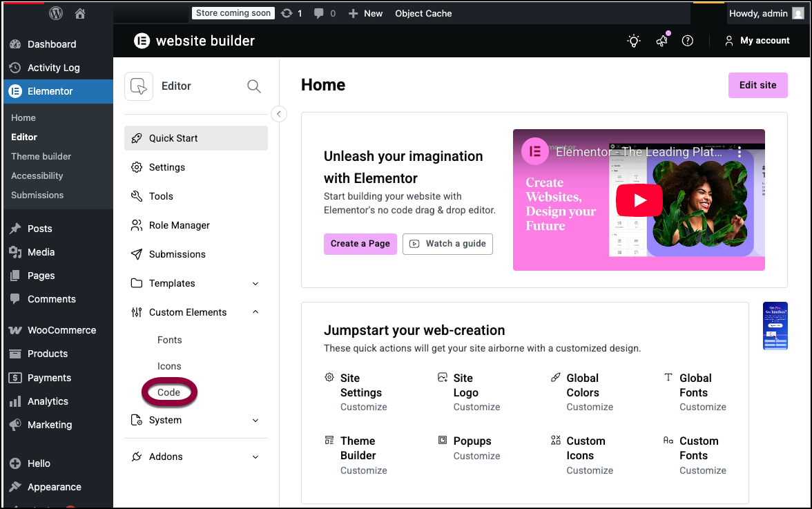Play the Elementor YouTube video

click(x=639, y=200)
